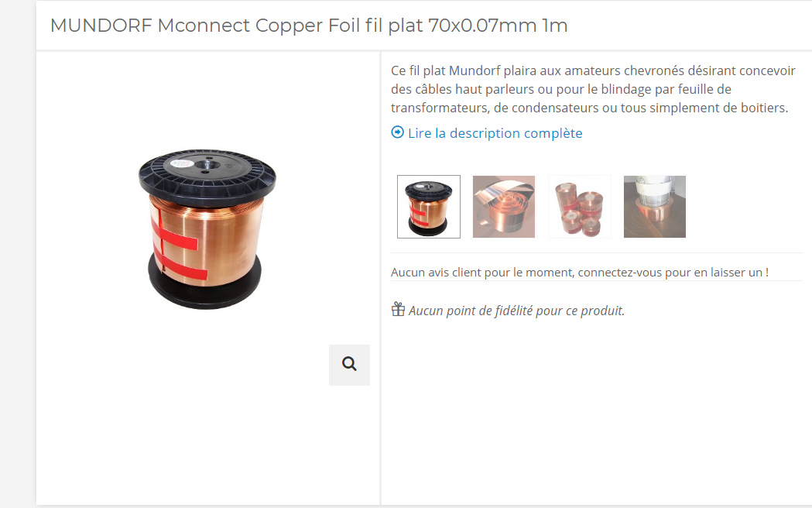The width and height of the screenshot is (812, 508).
Task: Click the circled arrow icon beside Lire la description
Action: (x=397, y=132)
